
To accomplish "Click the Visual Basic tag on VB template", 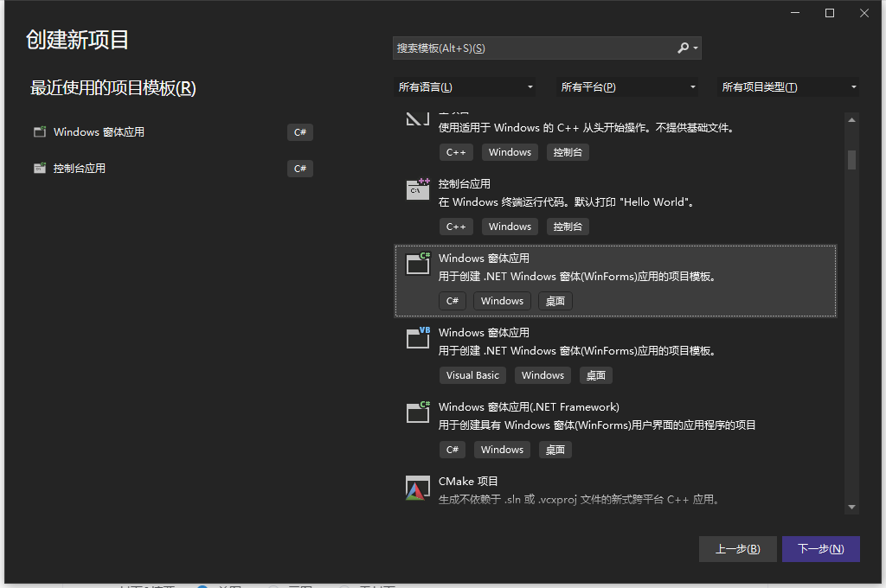I will pos(472,375).
